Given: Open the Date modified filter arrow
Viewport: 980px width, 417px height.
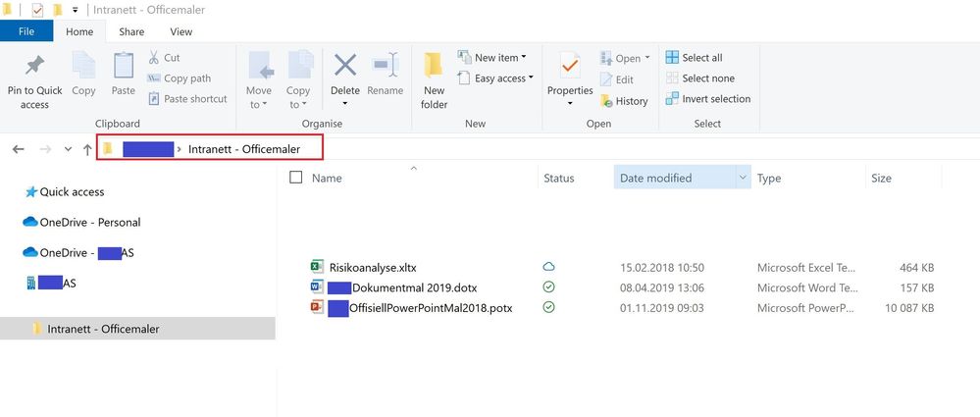Looking at the screenshot, I should 743,178.
